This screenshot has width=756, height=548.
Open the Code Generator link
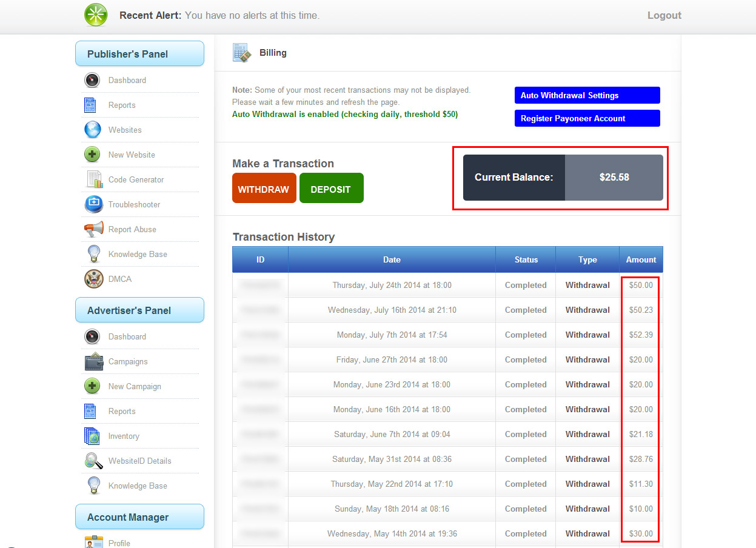click(136, 179)
